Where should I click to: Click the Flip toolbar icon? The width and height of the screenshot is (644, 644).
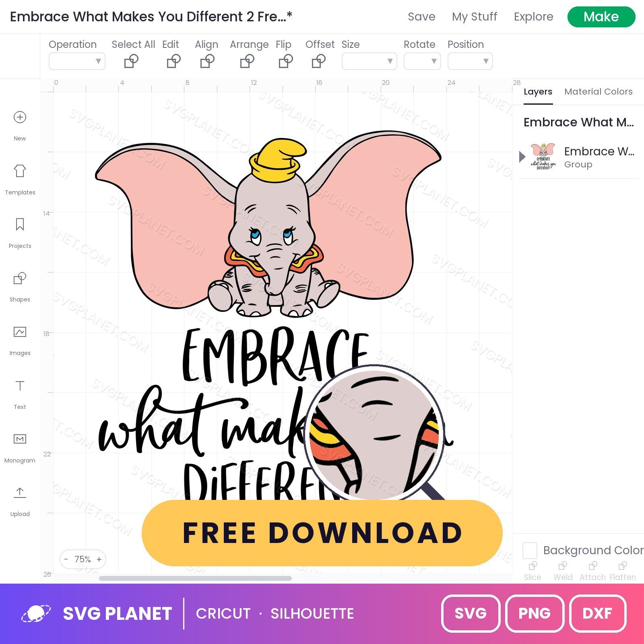point(286,61)
